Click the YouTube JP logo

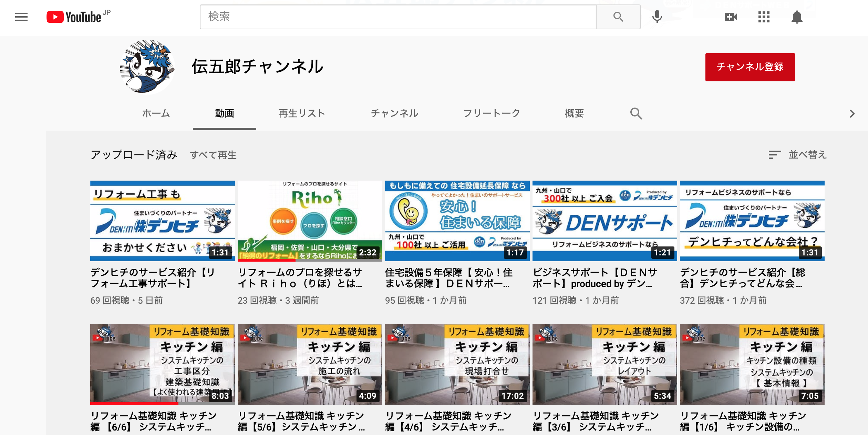coord(79,17)
